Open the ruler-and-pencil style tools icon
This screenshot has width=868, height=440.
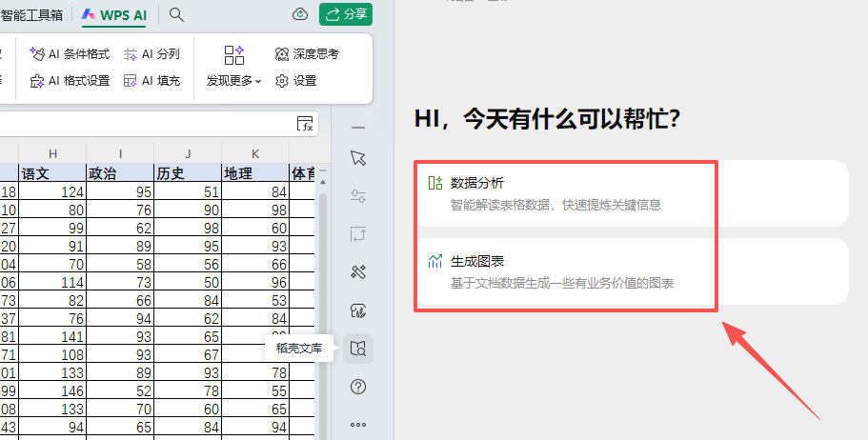(x=358, y=272)
